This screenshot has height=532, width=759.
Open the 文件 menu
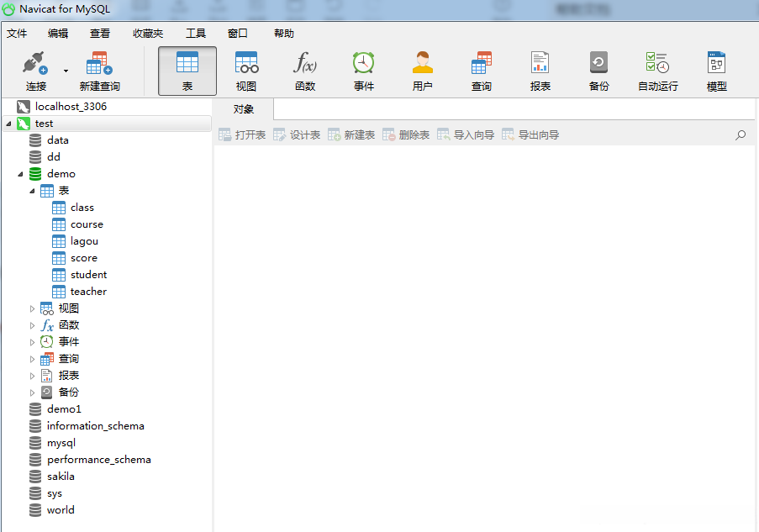coord(17,34)
